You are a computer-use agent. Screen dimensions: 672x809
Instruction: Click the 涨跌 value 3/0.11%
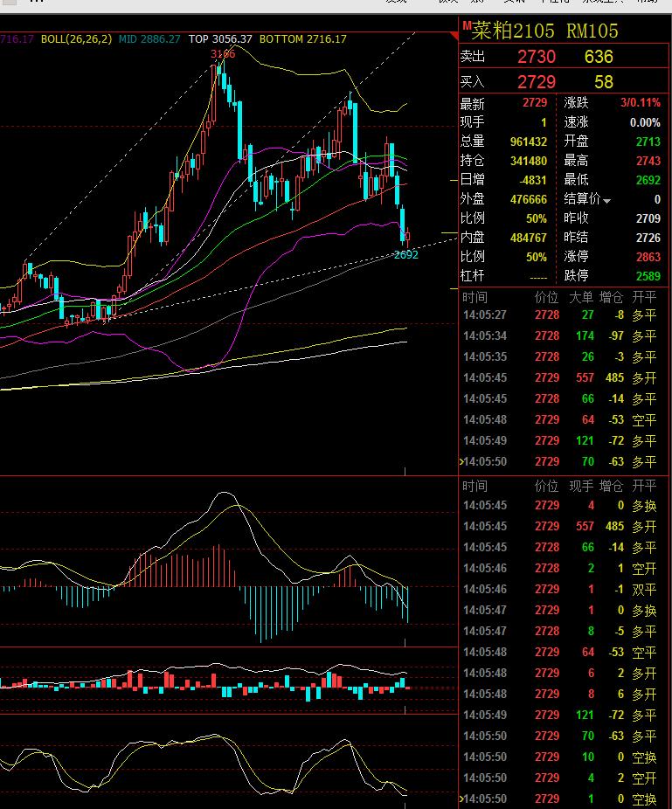(x=640, y=103)
